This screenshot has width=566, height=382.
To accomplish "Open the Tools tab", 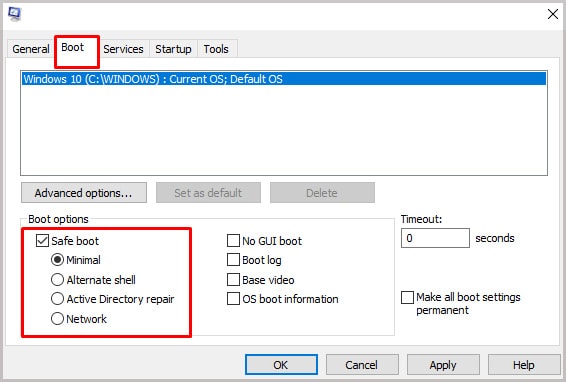I will 216,49.
